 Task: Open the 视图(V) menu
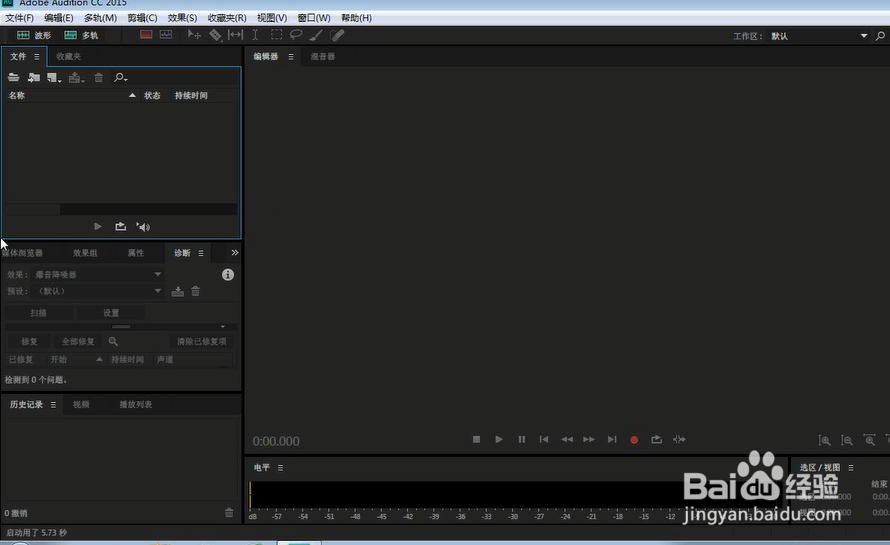tap(272, 18)
